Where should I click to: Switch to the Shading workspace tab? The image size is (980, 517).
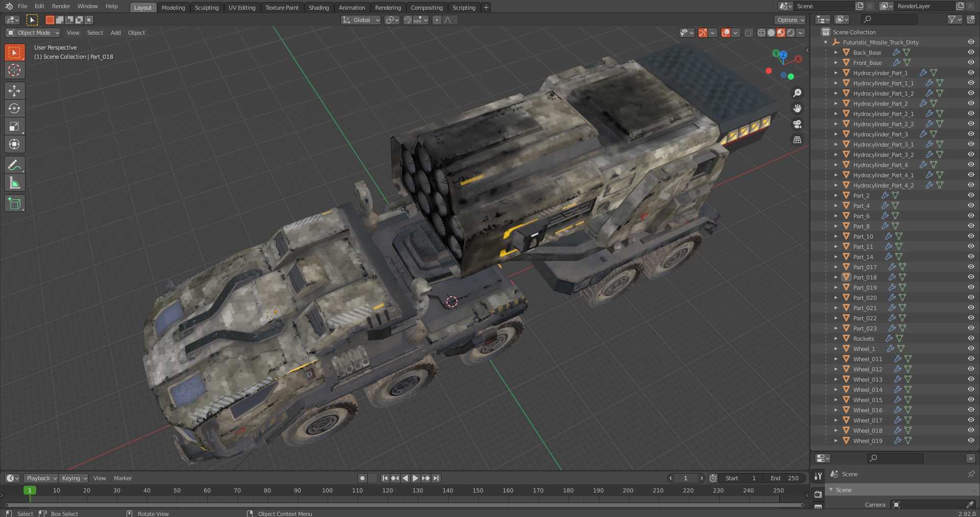pos(318,8)
